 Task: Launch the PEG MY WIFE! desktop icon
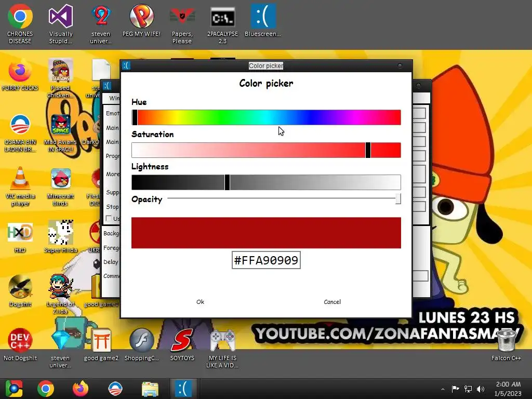[x=141, y=20]
